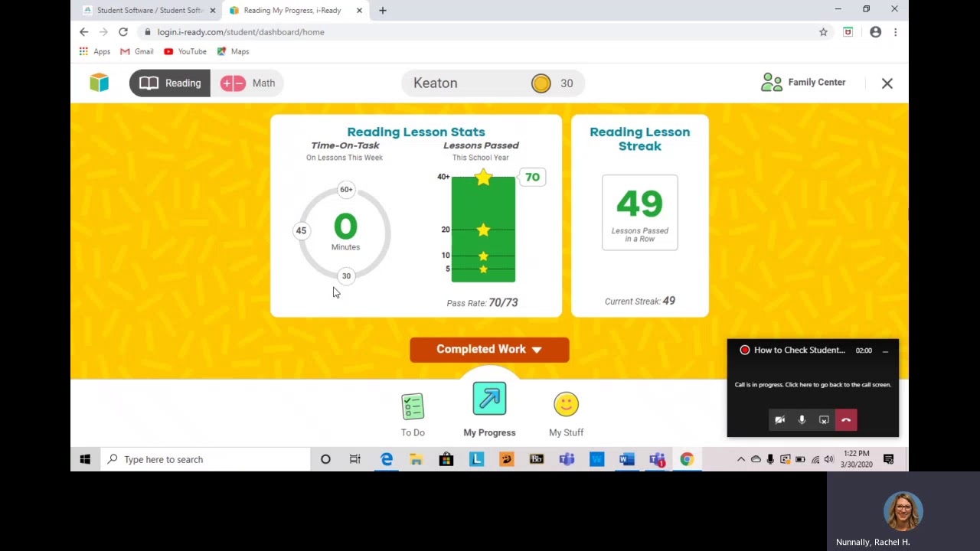Viewport: 980px width, 551px height.
Task: Show hidden system tray icons
Action: point(741,459)
